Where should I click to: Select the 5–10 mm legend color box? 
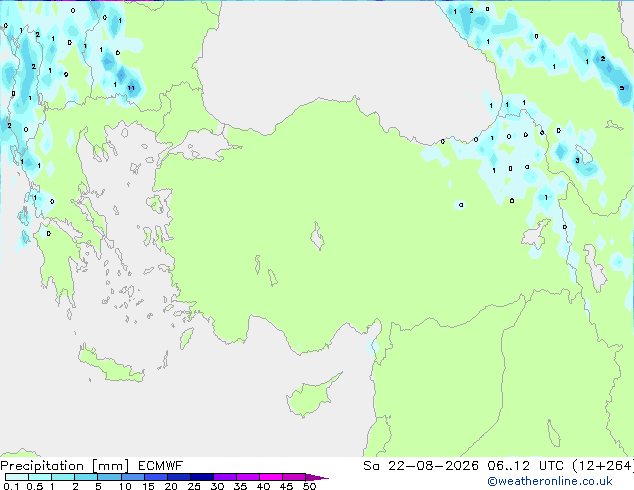tap(109, 477)
